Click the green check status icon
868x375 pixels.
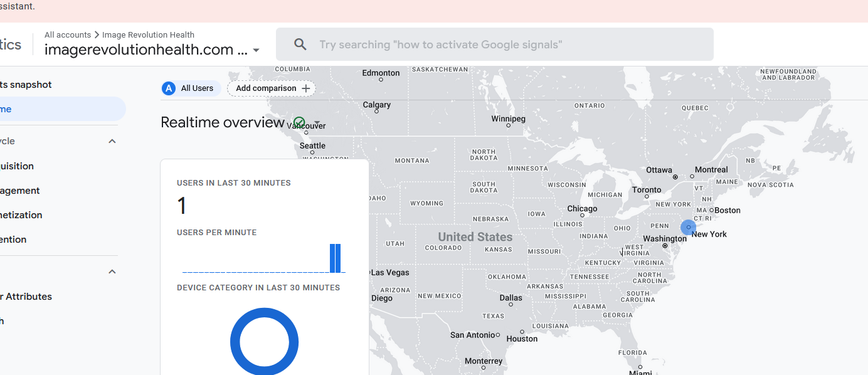(x=299, y=122)
